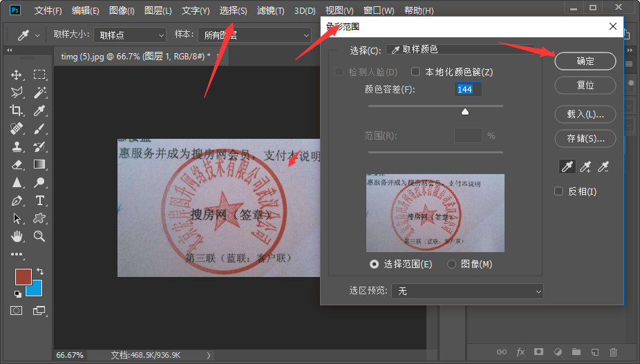Add a layer mask
This screenshot has width=640, height=364.
pos(539,352)
